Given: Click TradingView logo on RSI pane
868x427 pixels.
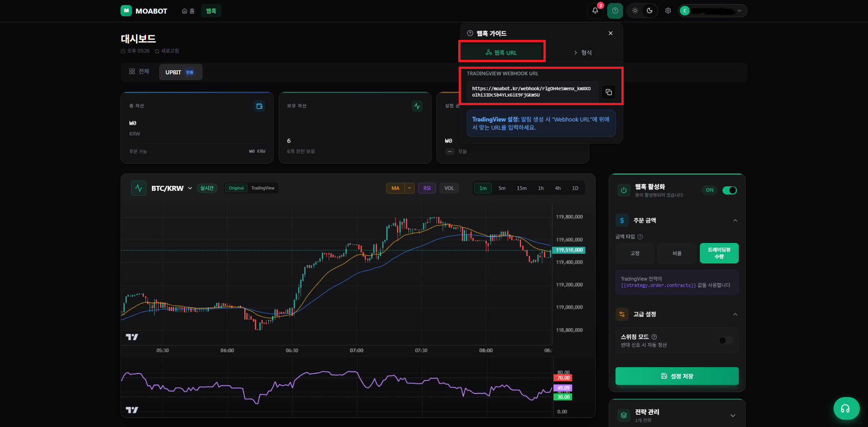Looking at the screenshot, I should (132, 410).
